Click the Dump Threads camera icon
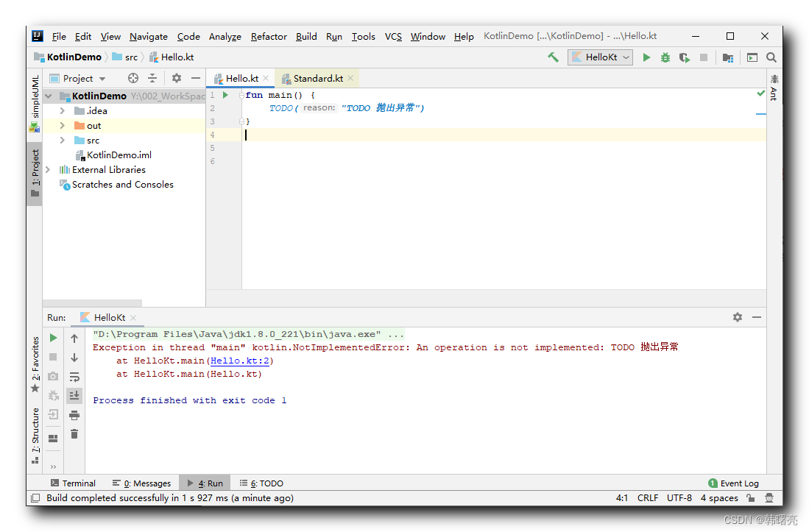Viewport: 809px width, 532px height. 53,376
